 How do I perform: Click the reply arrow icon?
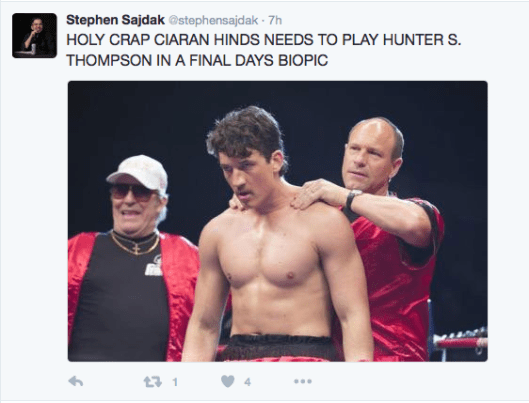click(76, 381)
